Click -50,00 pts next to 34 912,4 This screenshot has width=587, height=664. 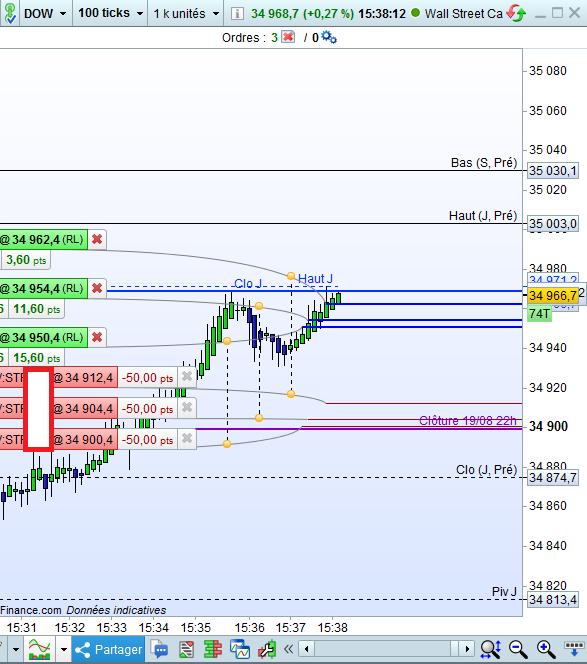coord(147,377)
